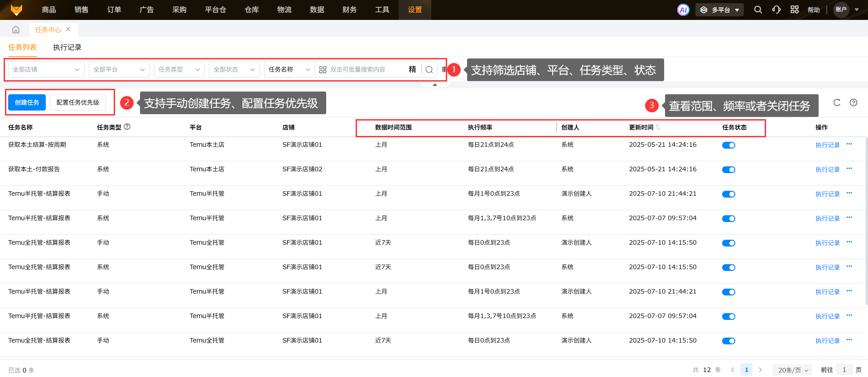Open the apps grid icon in header
This screenshot has height=377, width=868.
coord(795,10)
